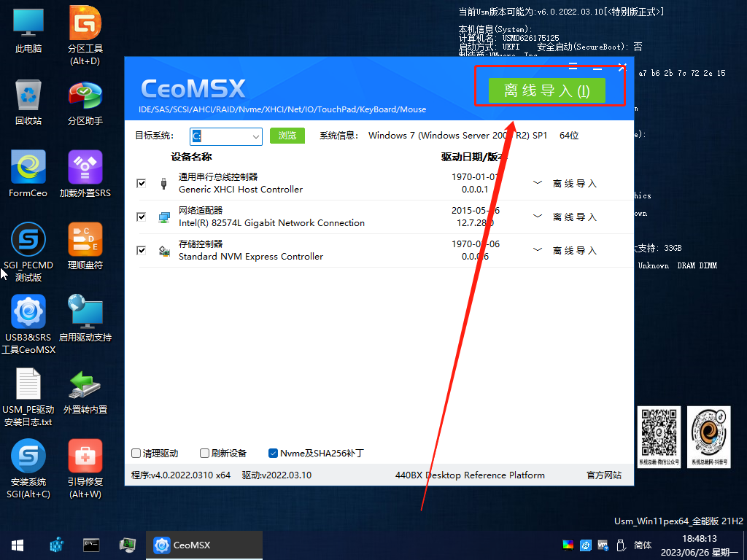
Task: Click the green 浏览 browse button
Action: [x=287, y=136]
